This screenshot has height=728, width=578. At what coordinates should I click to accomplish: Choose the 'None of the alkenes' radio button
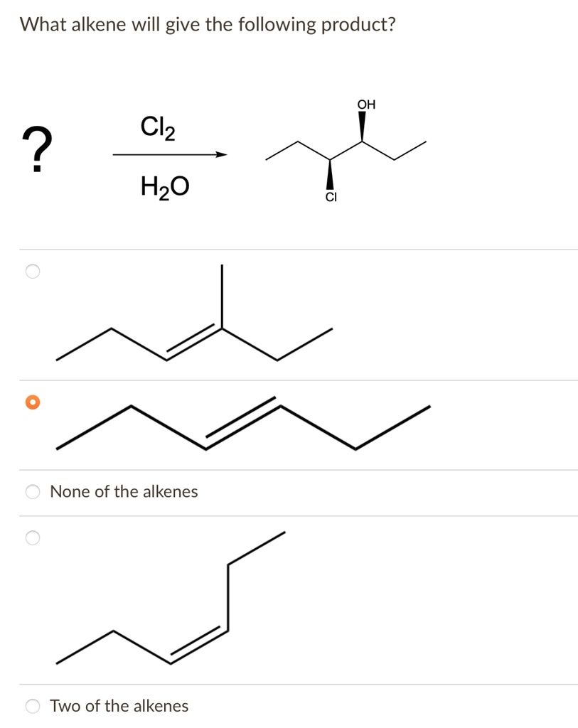tap(31, 491)
